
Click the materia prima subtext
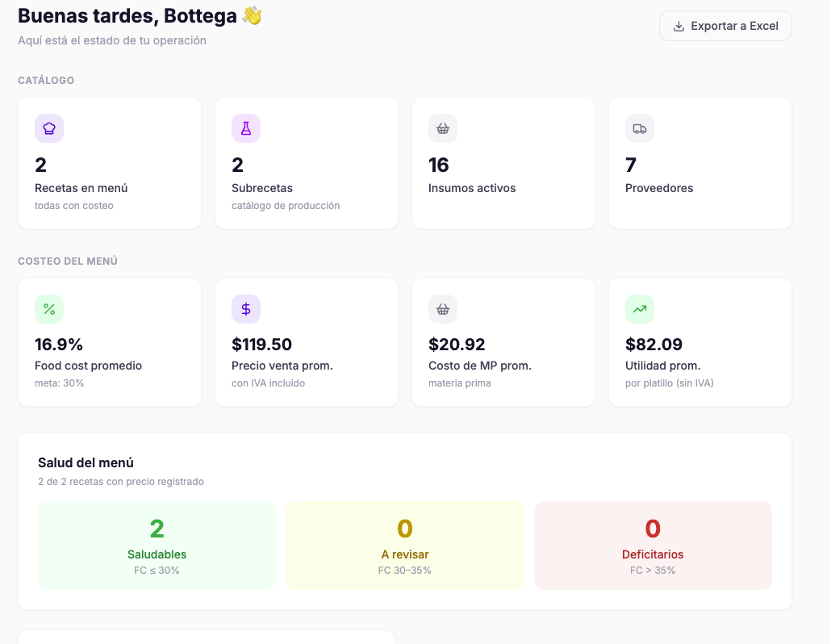[460, 383]
